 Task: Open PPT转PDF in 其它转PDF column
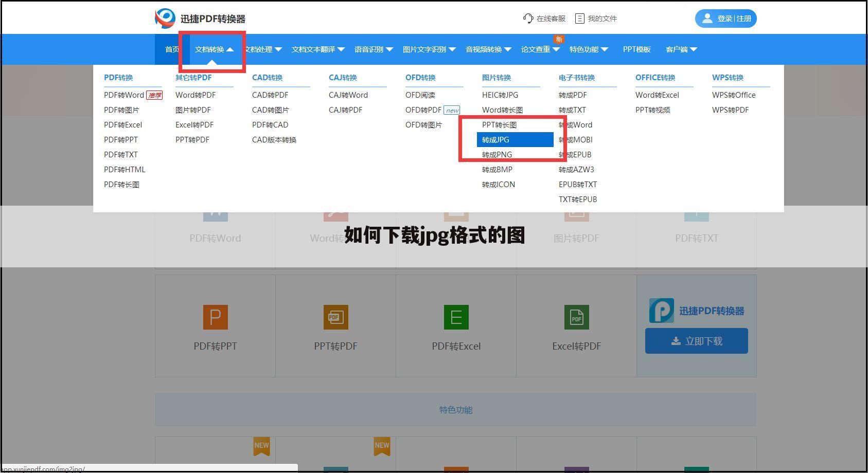point(192,140)
